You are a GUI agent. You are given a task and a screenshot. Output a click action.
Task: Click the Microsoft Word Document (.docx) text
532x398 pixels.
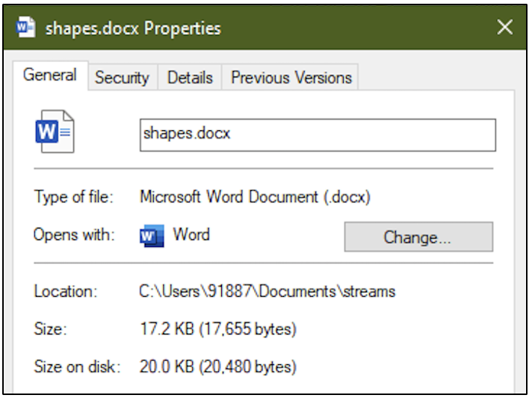pyautogui.click(x=255, y=197)
